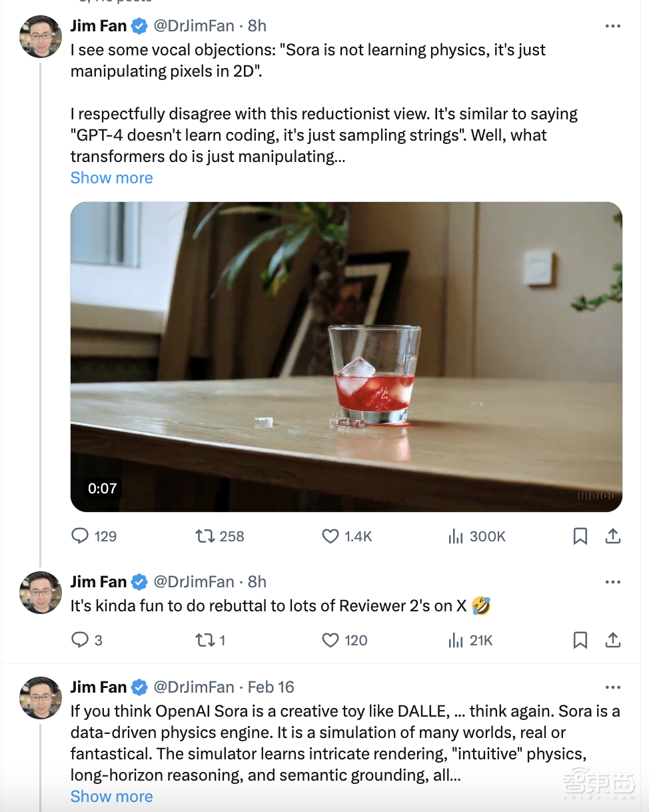Share the Sora physics tweet

pos(613,536)
